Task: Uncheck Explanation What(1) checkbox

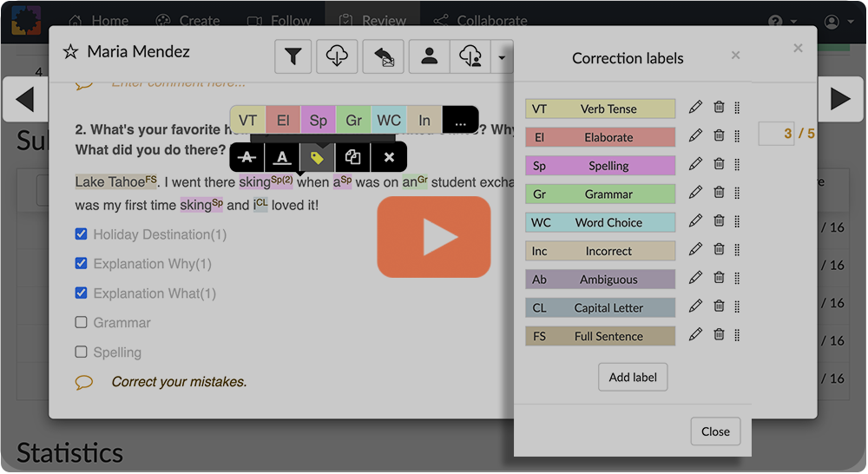Action: coord(81,293)
